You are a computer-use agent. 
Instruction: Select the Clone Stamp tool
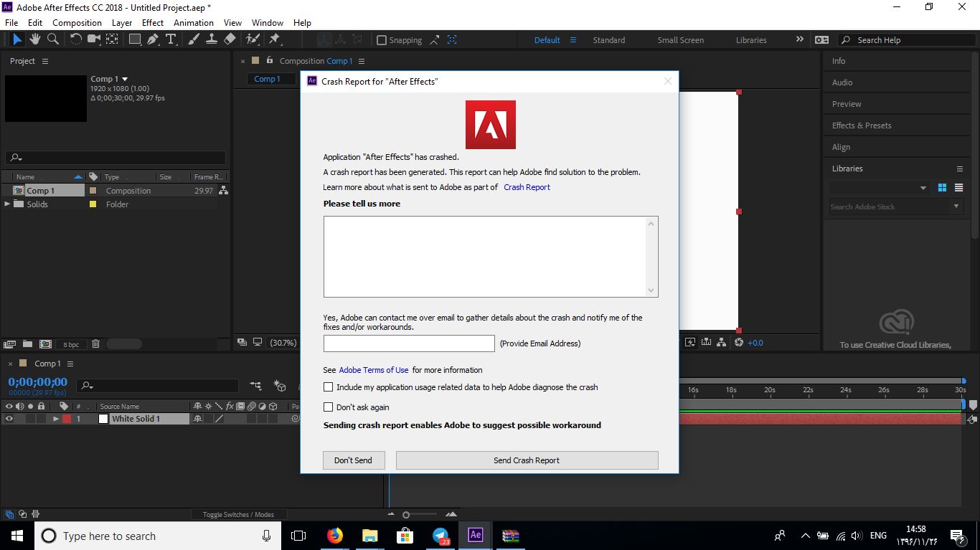pyautogui.click(x=212, y=39)
